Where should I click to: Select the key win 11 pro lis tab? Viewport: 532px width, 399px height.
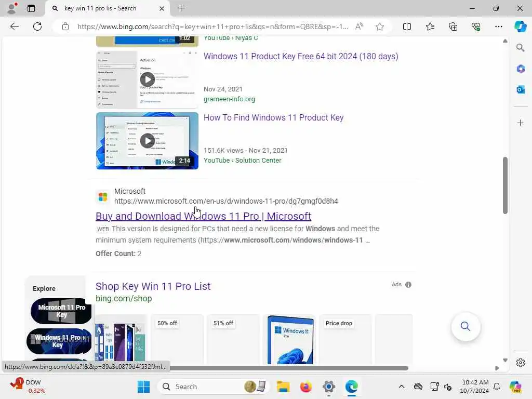100,8
